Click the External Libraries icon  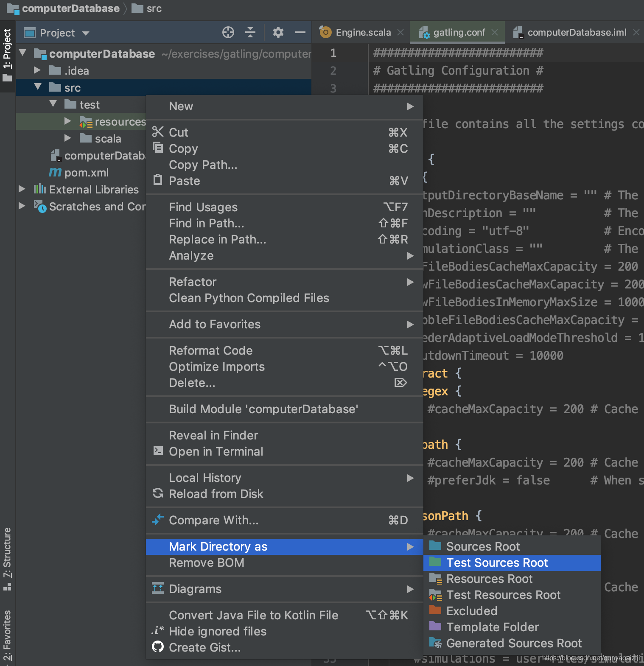pos(40,189)
